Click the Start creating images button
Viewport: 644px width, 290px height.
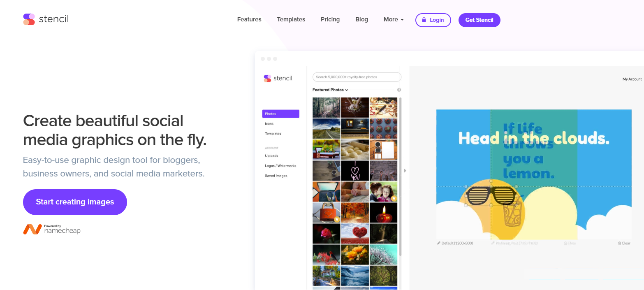pyautogui.click(x=75, y=202)
